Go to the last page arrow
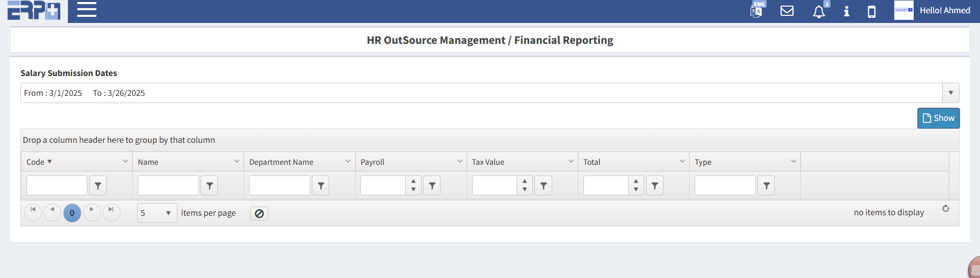 pos(111,210)
